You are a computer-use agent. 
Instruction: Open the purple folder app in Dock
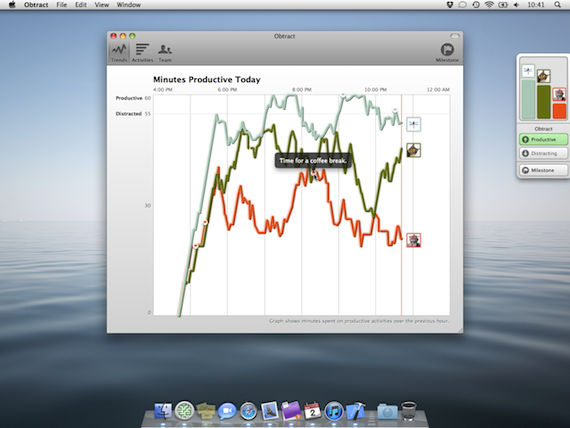click(x=291, y=411)
